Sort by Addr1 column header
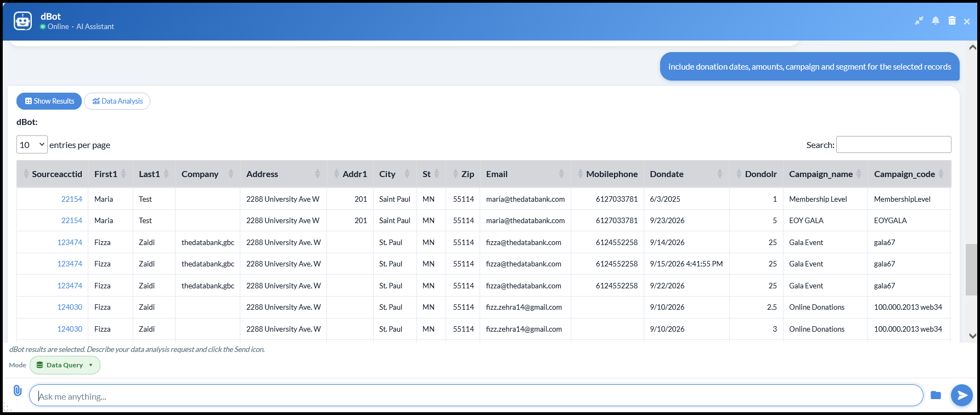Viewport: 980px width, 415px height. (x=350, y=174)
